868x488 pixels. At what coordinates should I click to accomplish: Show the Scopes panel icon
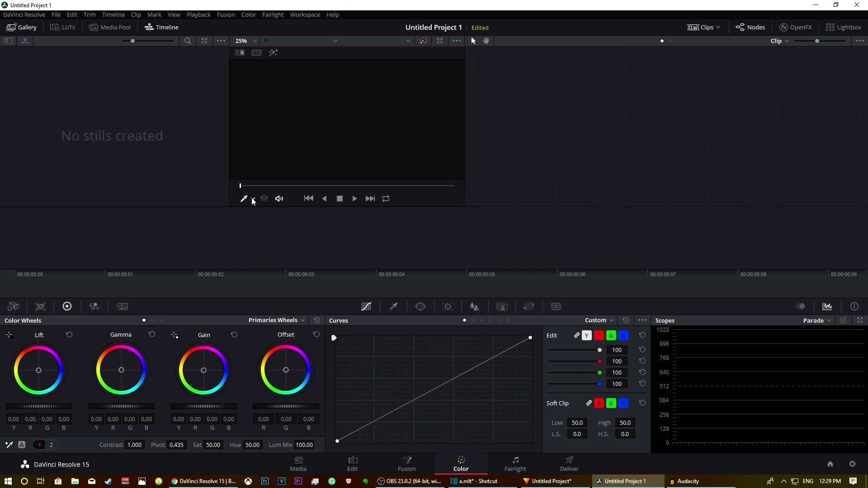click(x=827, y=306)
